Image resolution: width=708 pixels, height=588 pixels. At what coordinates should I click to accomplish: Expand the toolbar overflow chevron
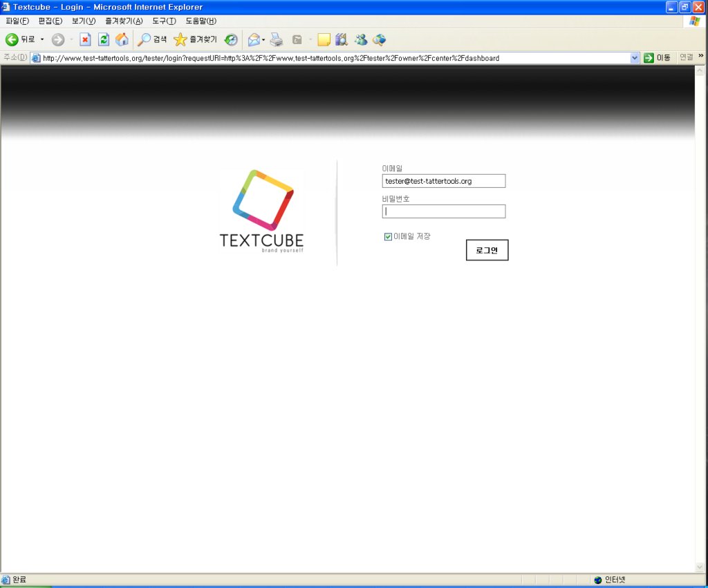coord(701,56)
